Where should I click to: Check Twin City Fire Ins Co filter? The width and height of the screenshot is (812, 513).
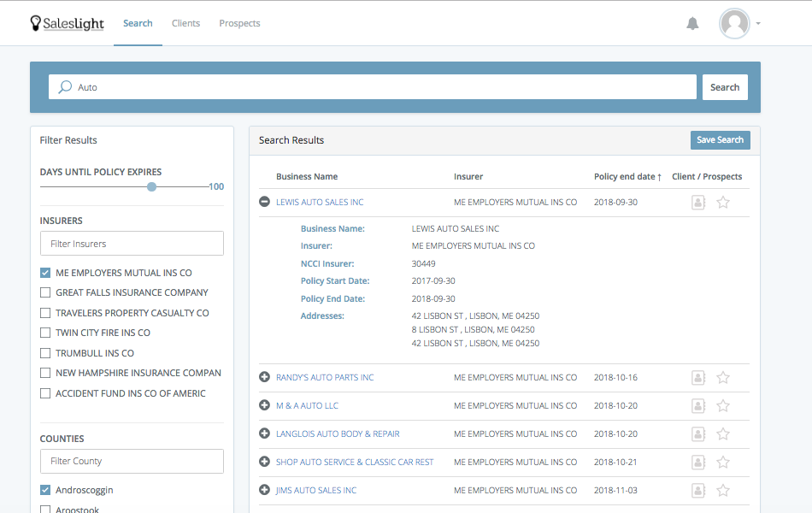[45, 333]
